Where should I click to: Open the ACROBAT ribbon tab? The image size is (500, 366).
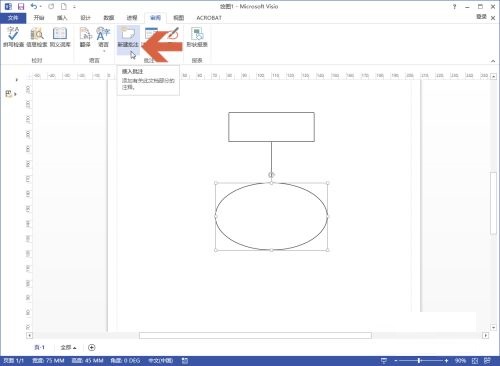209,18
